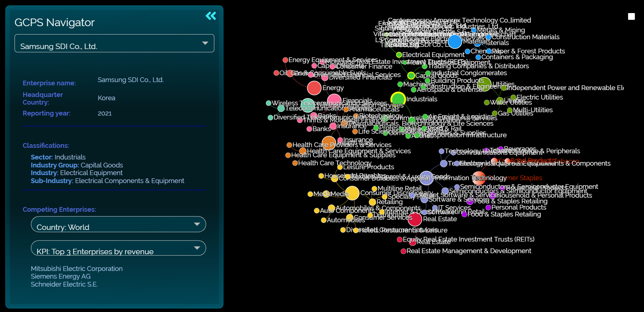Select the Multi-Utilities node

coord(510,110)
